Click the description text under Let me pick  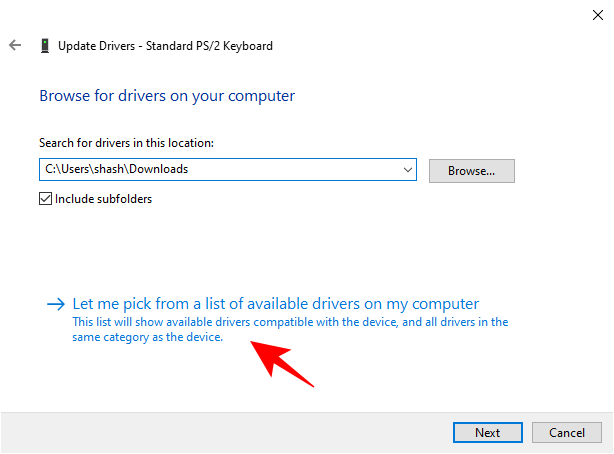pyautogui.click(x=290, y=329)
